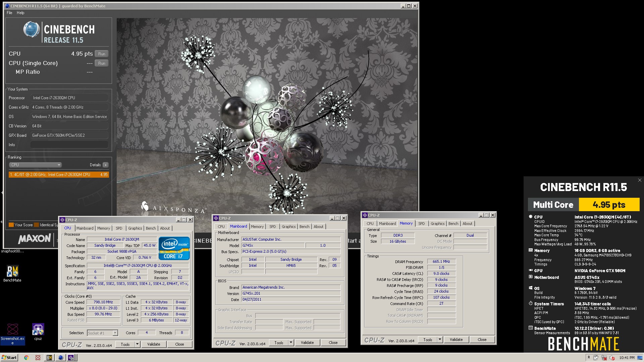Click Close in CPU-Z Mainboard window
This screenshot has height=362, width=644.
tap(333, 343)
